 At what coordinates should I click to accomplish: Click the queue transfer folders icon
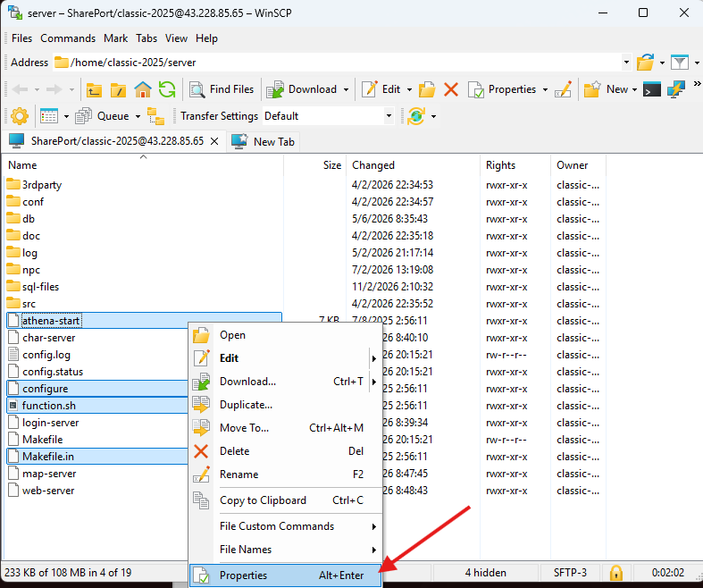(x=155, y=116)
